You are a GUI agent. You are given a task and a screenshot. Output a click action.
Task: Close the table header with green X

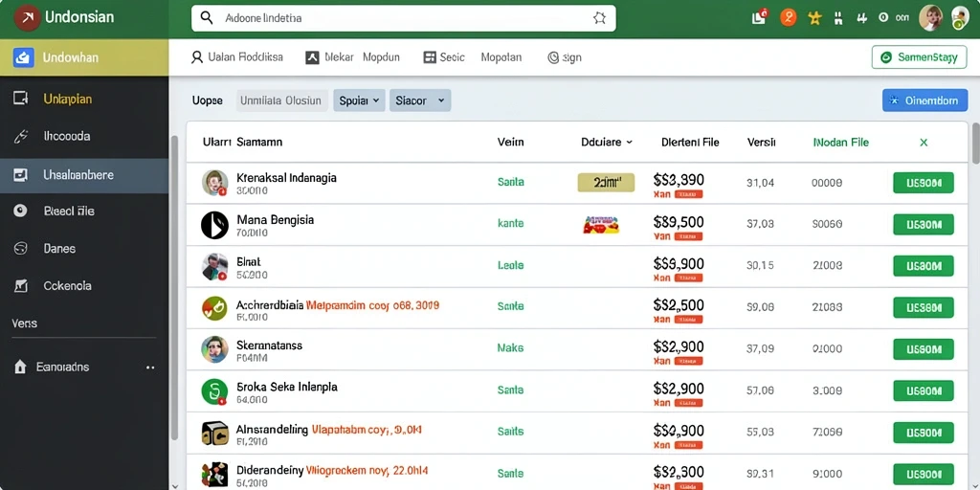point(924,143)
